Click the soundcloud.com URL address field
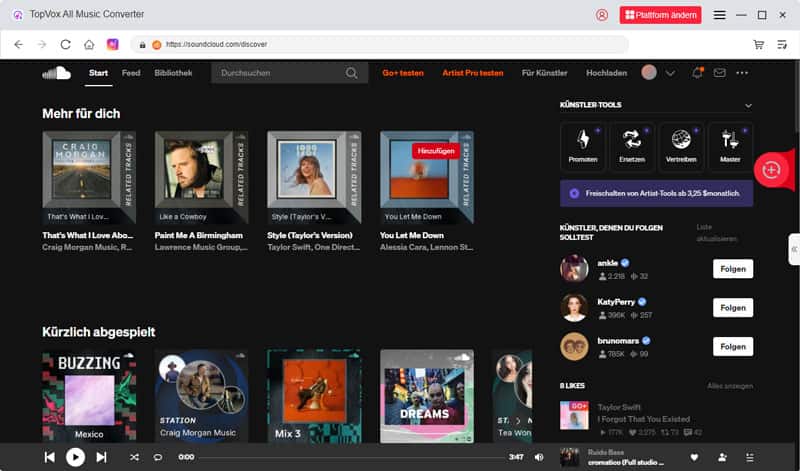The height and width of the screenshot is (471, 800). tap(380, 44)
